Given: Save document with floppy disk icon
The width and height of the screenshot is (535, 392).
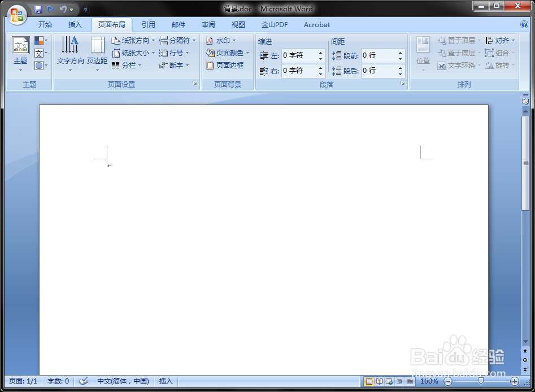Looking at the screenshot, I should [38, 9].
